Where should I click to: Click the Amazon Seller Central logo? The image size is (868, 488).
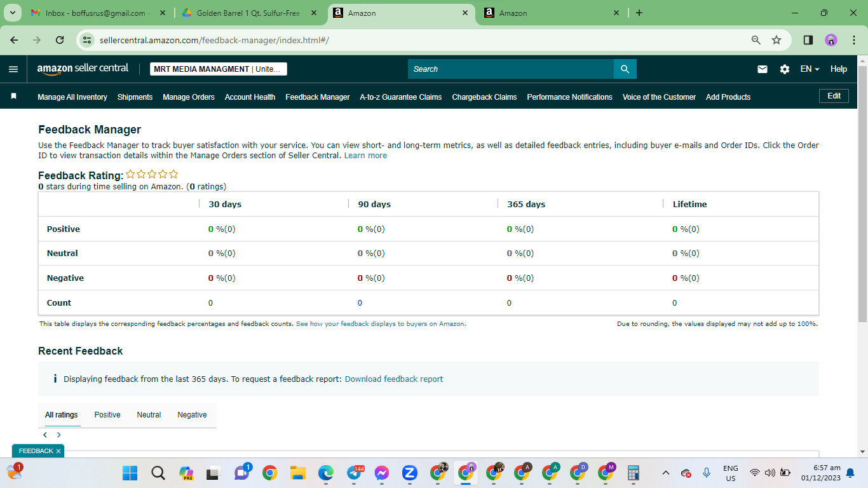83,69
